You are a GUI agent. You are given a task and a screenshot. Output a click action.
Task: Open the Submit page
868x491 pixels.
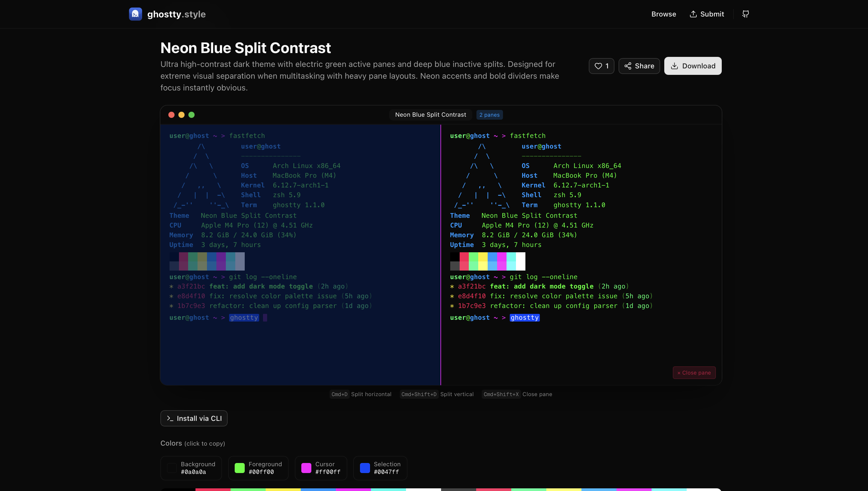point(707,14)
